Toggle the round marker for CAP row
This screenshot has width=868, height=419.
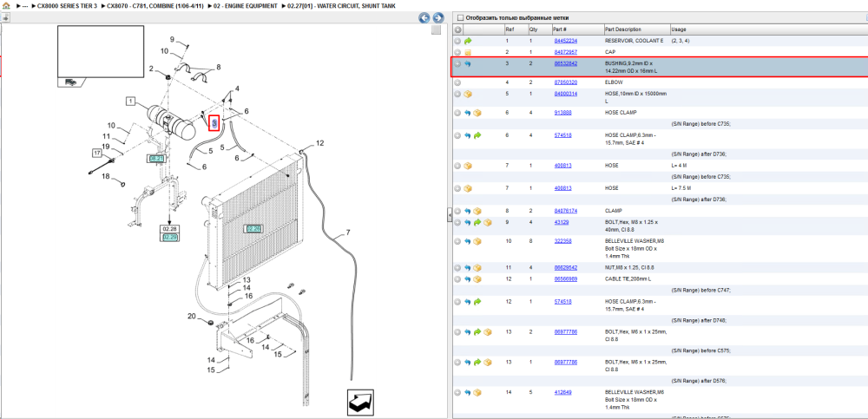[457, 53]
